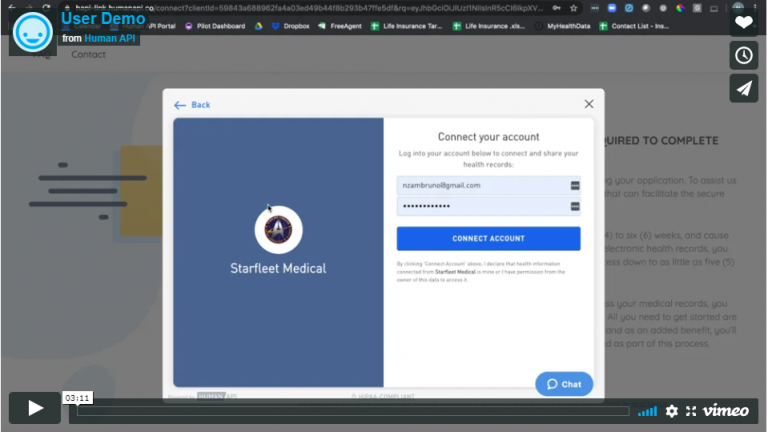Open the Human API uploader avatar
This screenshot has height=432, width=768.
point(33,32)
